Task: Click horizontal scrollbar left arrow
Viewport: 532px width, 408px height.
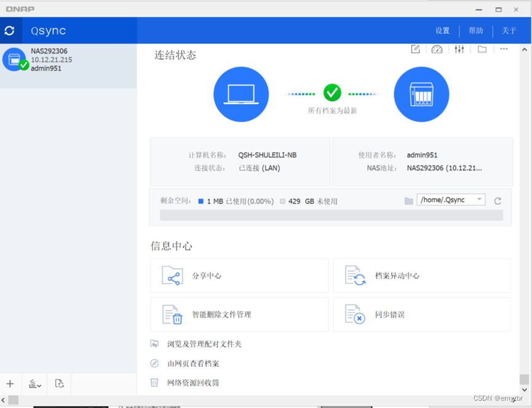Action: [3, 400]
